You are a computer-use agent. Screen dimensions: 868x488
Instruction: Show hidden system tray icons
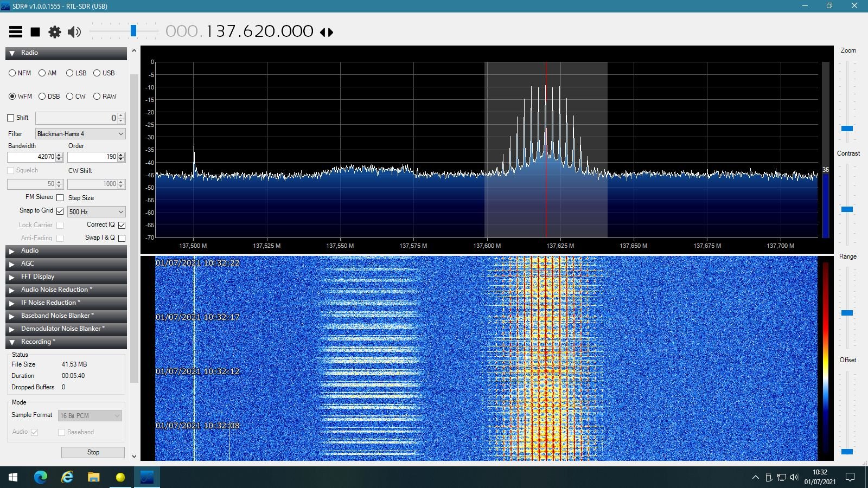tap(755, 478)
